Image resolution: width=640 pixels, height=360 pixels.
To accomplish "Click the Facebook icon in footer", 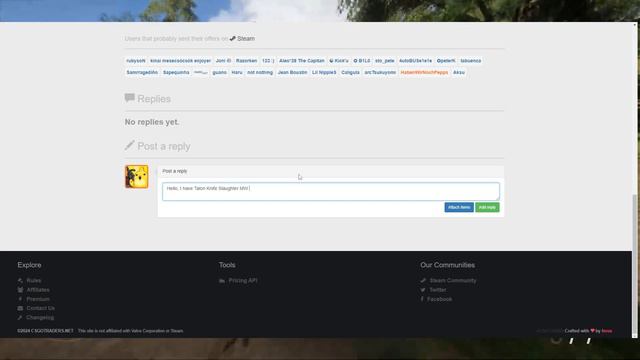I will 422,299.
